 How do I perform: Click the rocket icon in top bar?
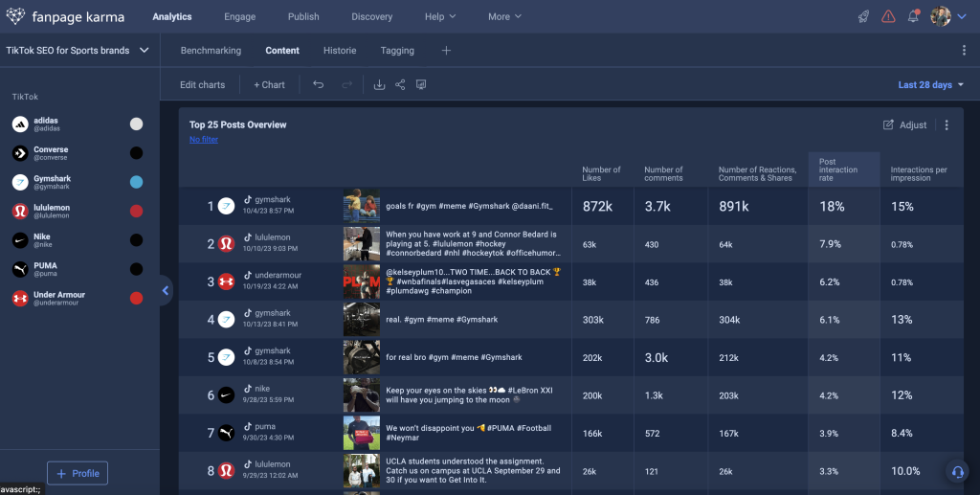[863, 16]
